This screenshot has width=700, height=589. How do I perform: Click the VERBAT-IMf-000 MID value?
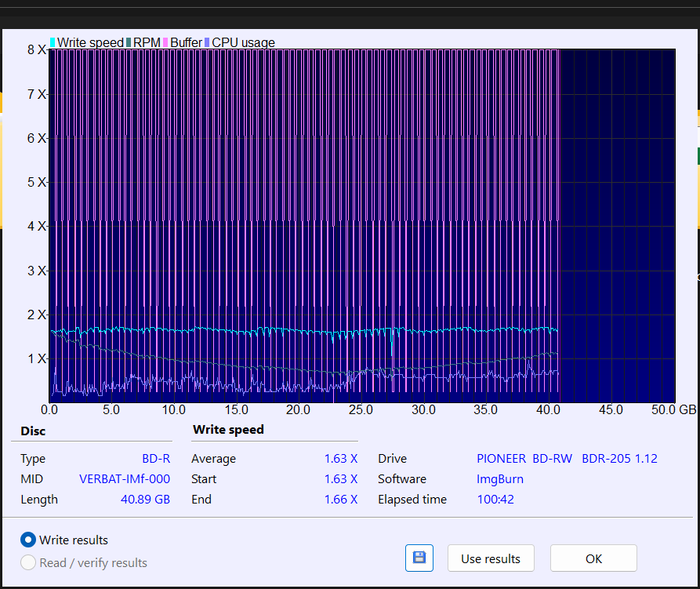pyautogui.click(x=125, y=479)
